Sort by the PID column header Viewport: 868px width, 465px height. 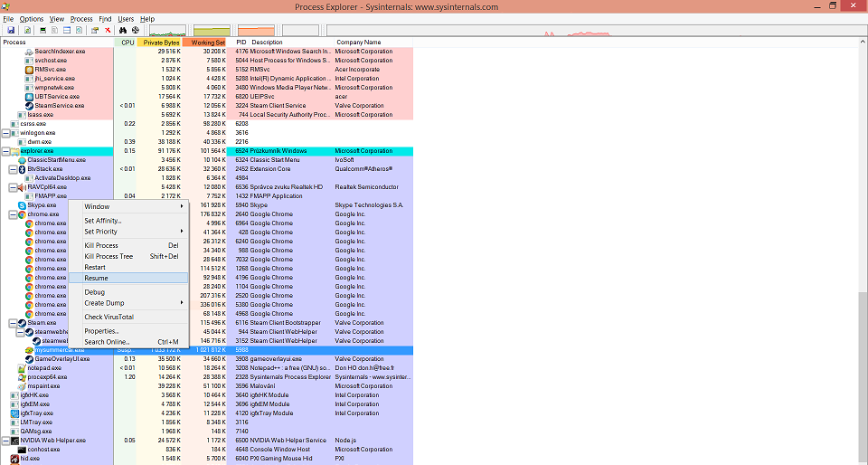click(x=238, y=43)
